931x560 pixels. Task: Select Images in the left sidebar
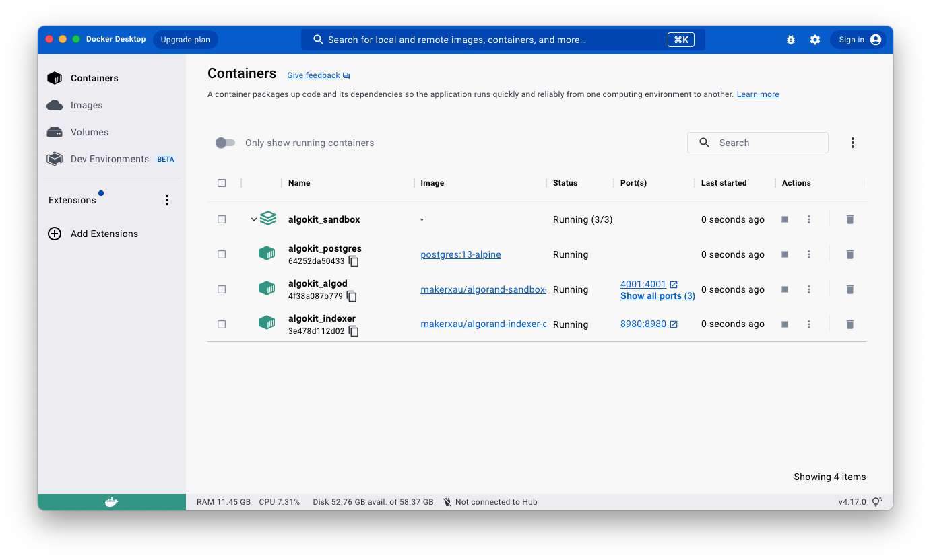[86, 105]
